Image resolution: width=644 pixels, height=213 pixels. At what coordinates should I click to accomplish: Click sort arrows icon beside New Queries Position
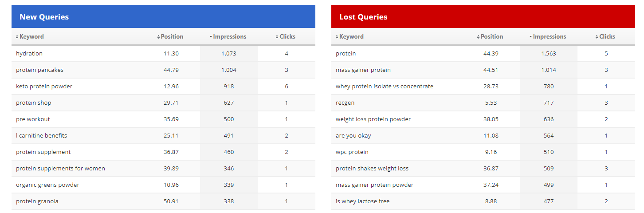(159, 37)
